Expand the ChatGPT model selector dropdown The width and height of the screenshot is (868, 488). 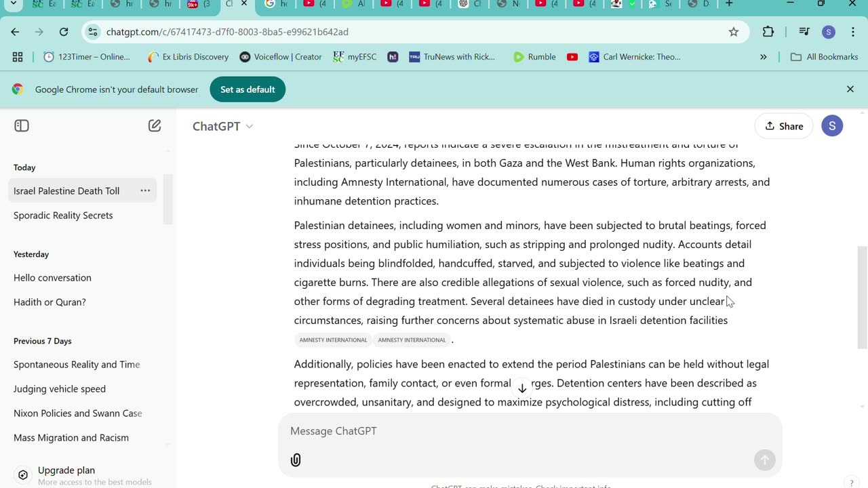223,126
